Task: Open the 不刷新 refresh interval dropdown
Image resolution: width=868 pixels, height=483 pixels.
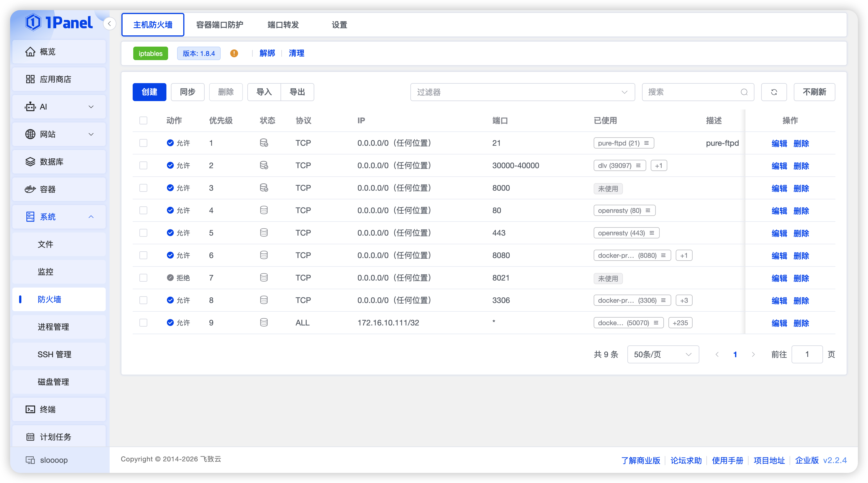Action: click(814, 92)
